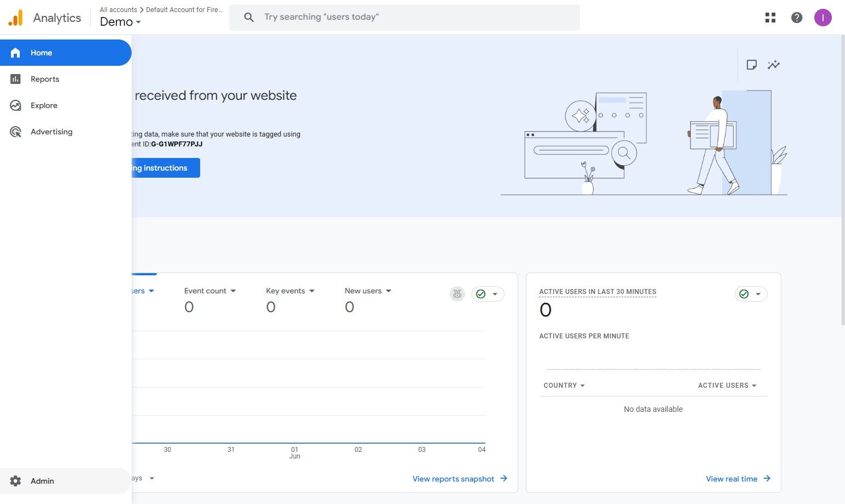Expand the Event count metric dropdown
The height and width of the screenshot is (504, 845).
(233, 291)
